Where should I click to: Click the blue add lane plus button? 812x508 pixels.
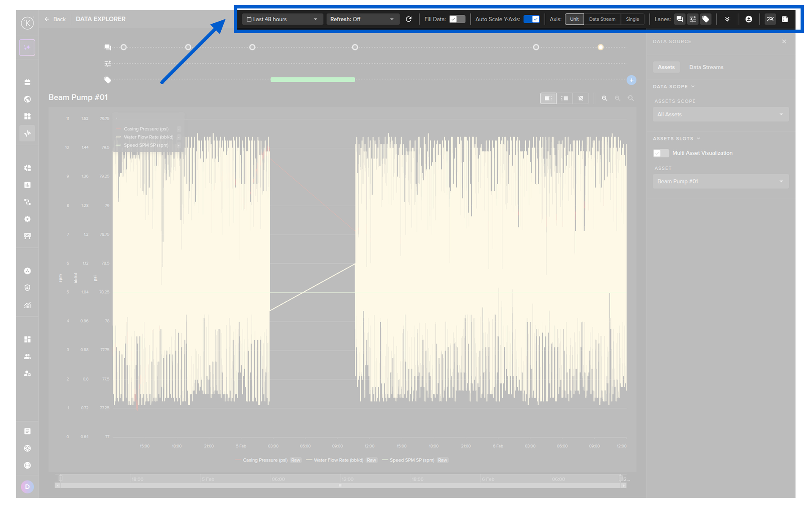pos(631,80)
